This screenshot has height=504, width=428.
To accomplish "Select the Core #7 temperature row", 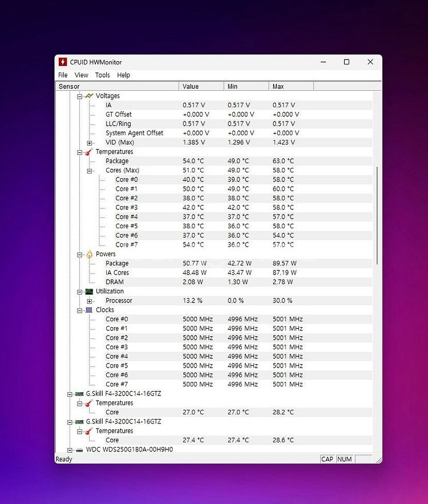I will (x=243, y=245).
